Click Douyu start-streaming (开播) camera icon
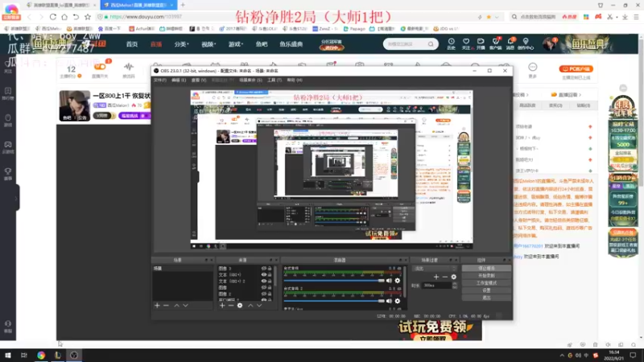The width and height of the screenshot is (644, 362). coord(481,43)
